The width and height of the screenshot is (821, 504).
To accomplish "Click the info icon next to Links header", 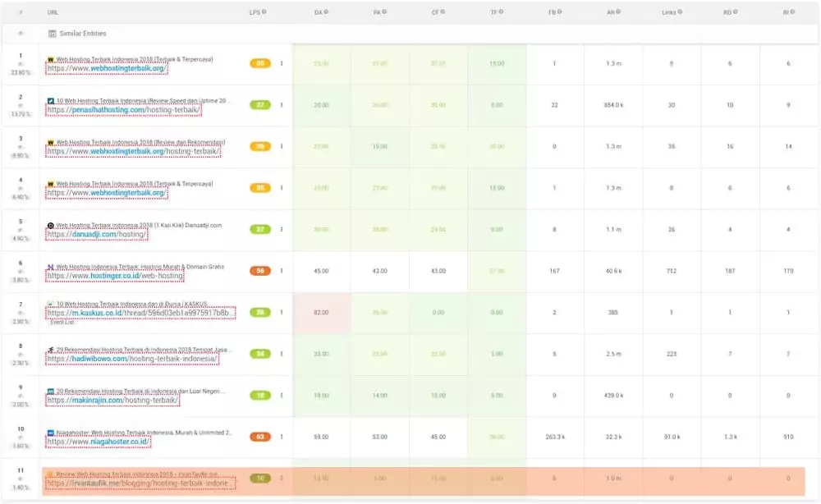I will (x=680, y=11).
